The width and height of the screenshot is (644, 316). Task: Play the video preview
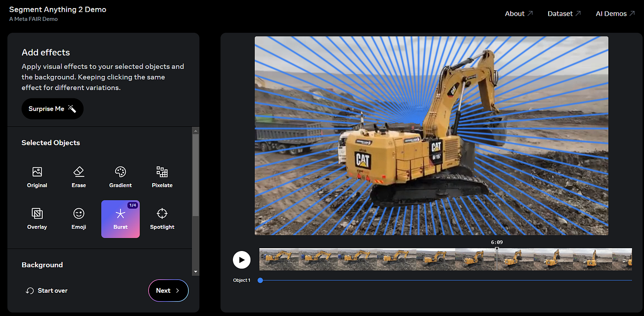pyautogui.click(x=242, y=260)
